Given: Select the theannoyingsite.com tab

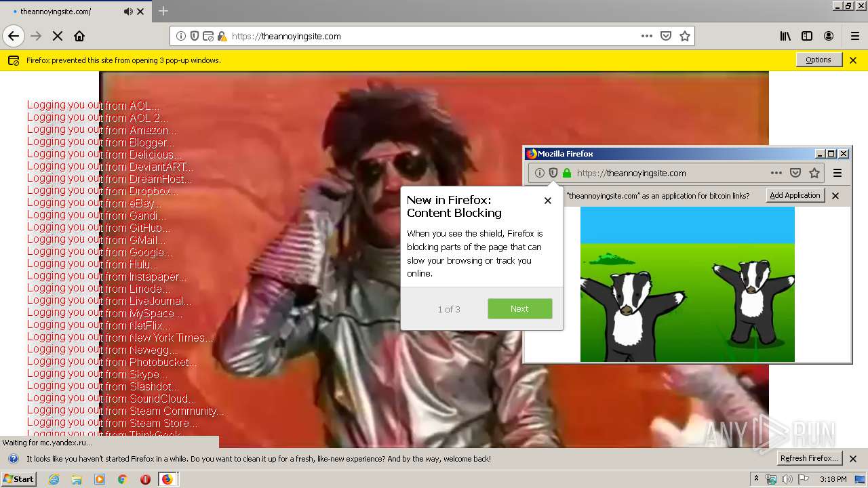Looking at the screenshot, I should coord(75,12).
